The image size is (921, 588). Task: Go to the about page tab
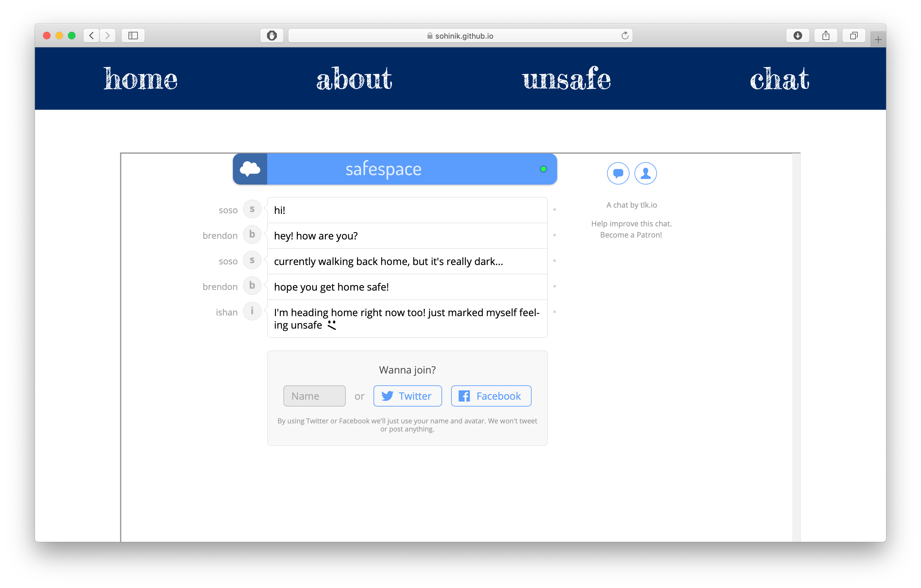354,79
